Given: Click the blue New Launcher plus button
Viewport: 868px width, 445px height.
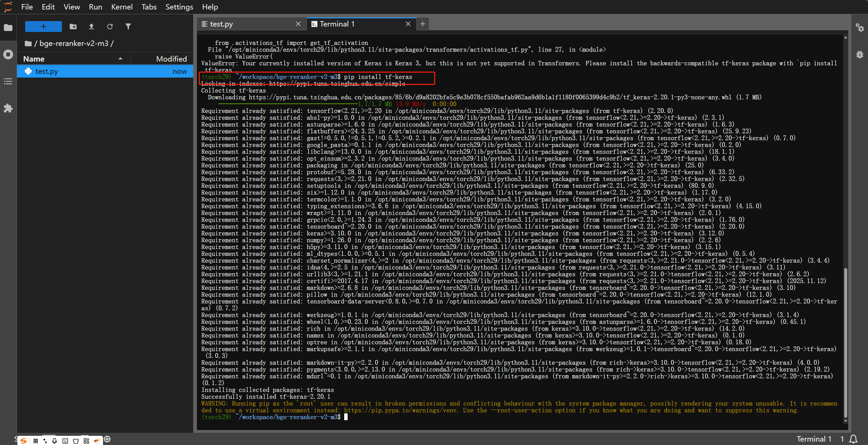Looking at the screenshot, I should tap(44, 27).
